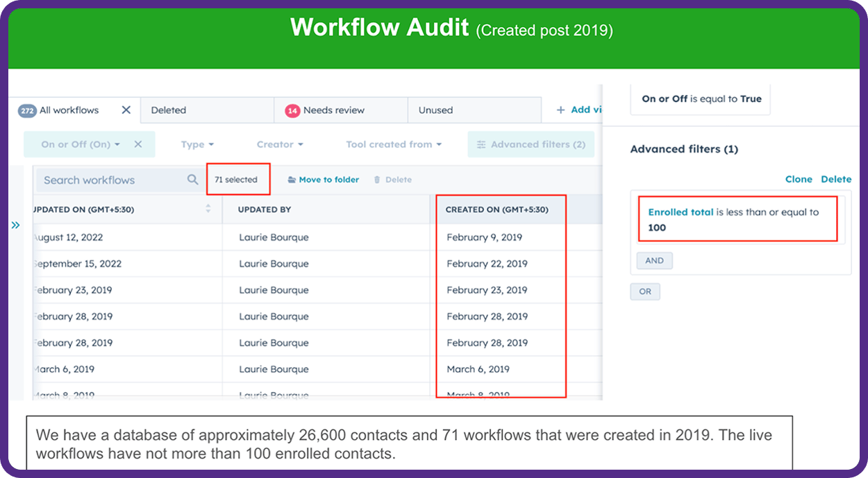
Task: Click created date February 22, 2019
Action: coord(487,264)
